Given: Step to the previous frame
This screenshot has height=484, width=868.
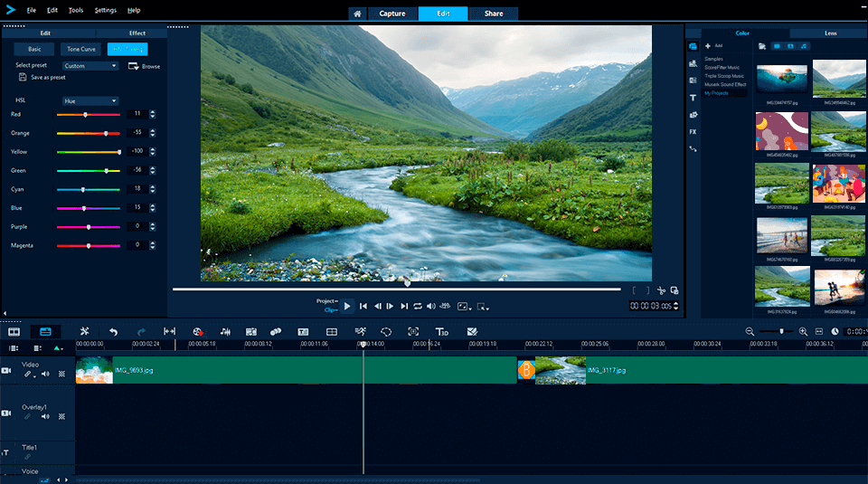Looking at the screenshot, I should (x=378, y=307).
